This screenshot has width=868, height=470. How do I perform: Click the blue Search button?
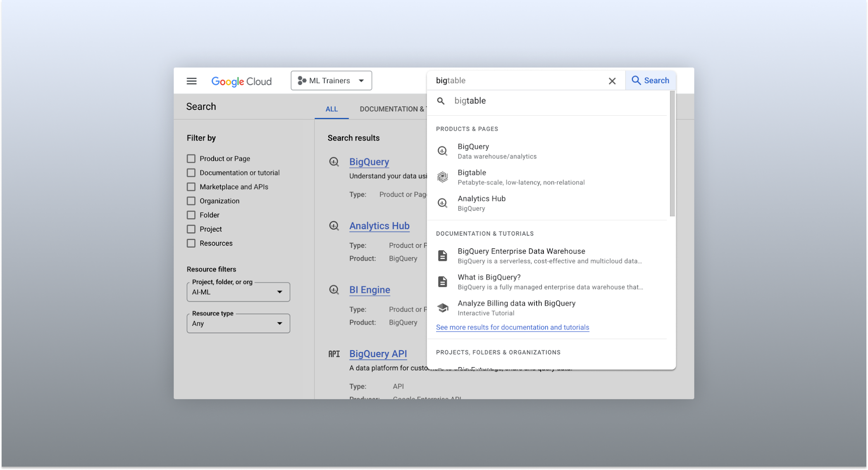click(650, 81)
